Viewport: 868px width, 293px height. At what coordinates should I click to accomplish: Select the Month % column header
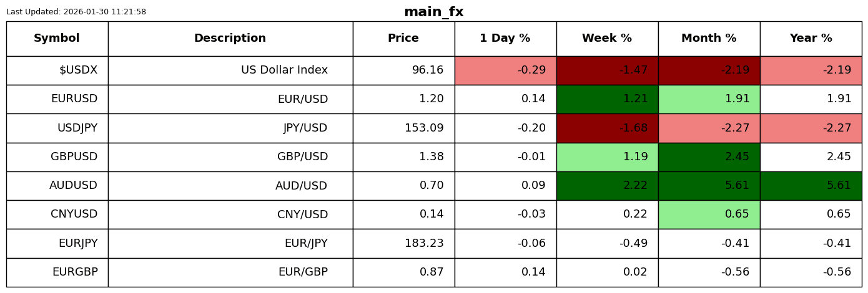pyautogui.click(x=709, y=39)
